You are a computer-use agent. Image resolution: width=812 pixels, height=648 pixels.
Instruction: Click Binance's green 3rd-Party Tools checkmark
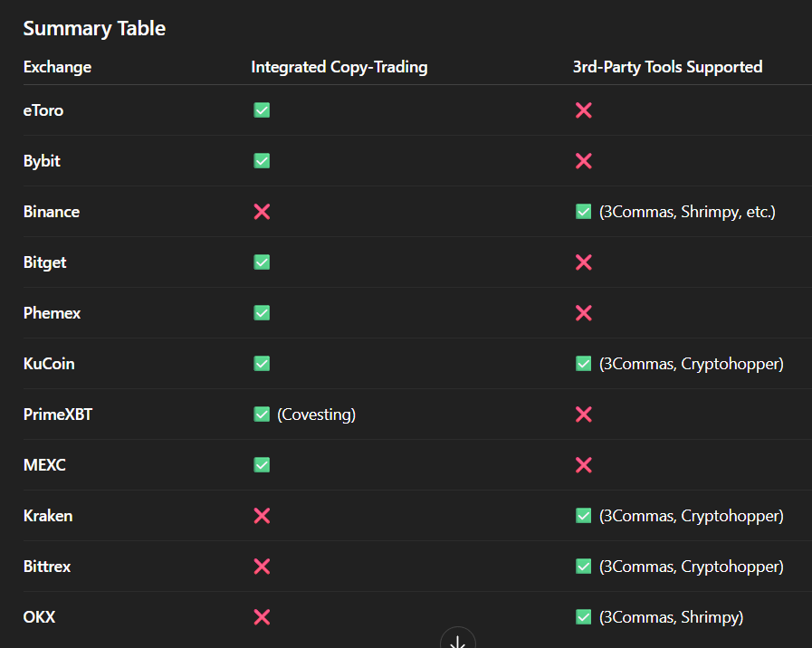pyautogui.click(x=584, y=212)
